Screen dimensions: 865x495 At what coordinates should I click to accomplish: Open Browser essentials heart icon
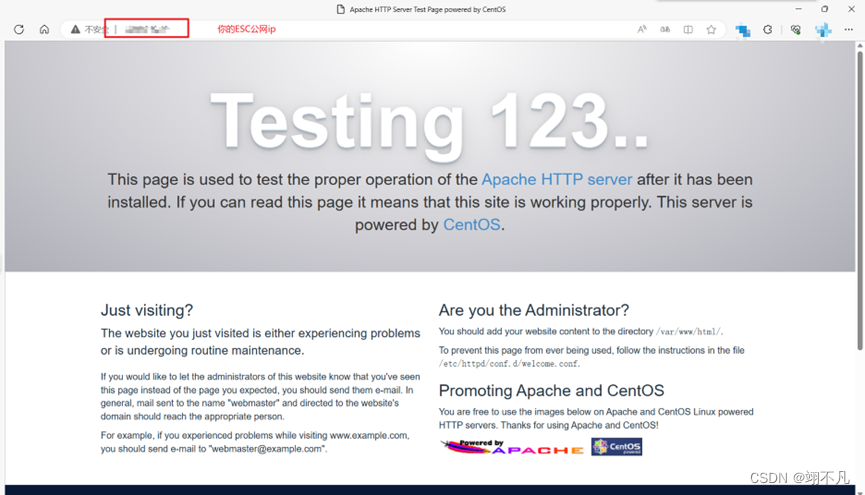[795, 29]
